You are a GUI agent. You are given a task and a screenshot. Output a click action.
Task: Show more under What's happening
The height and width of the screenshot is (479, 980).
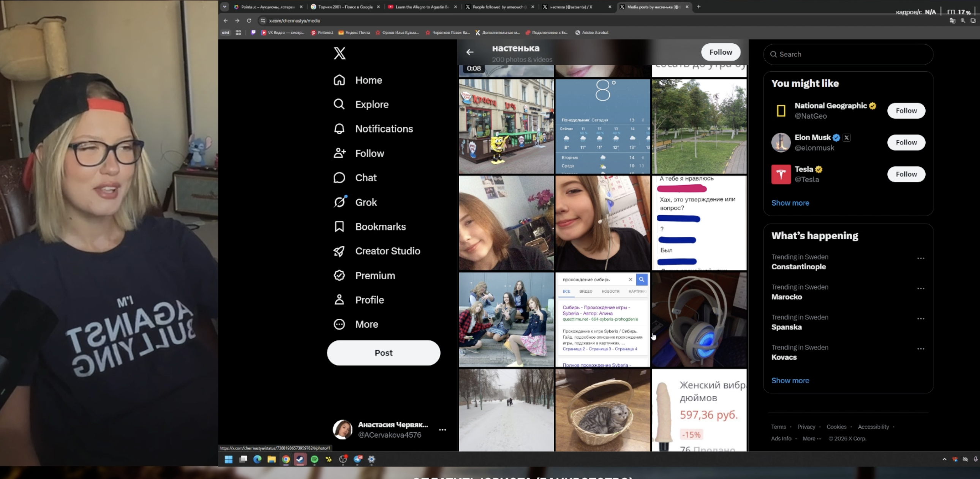(790, 381)
